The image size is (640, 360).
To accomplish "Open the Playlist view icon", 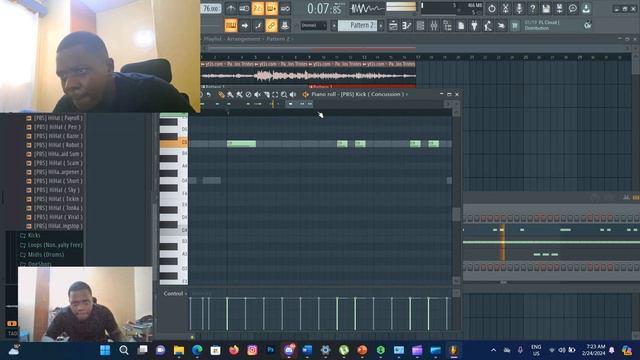I will click(393, 26).
